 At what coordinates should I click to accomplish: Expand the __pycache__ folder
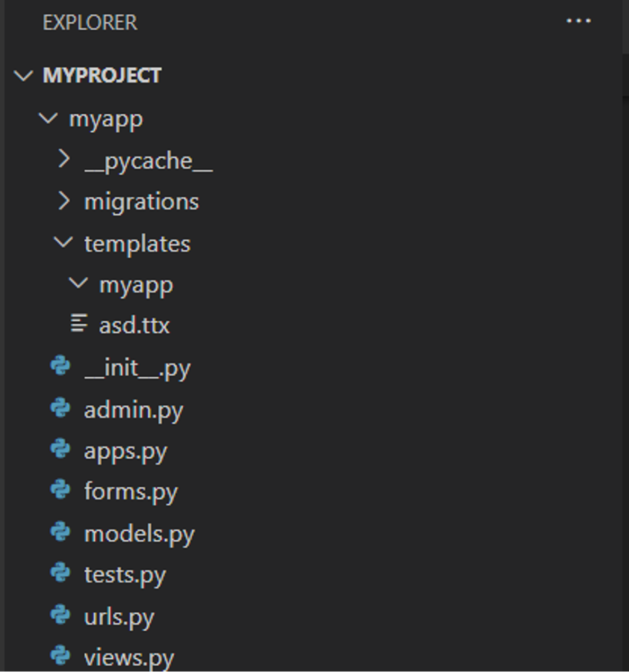(x=64, y=159)
